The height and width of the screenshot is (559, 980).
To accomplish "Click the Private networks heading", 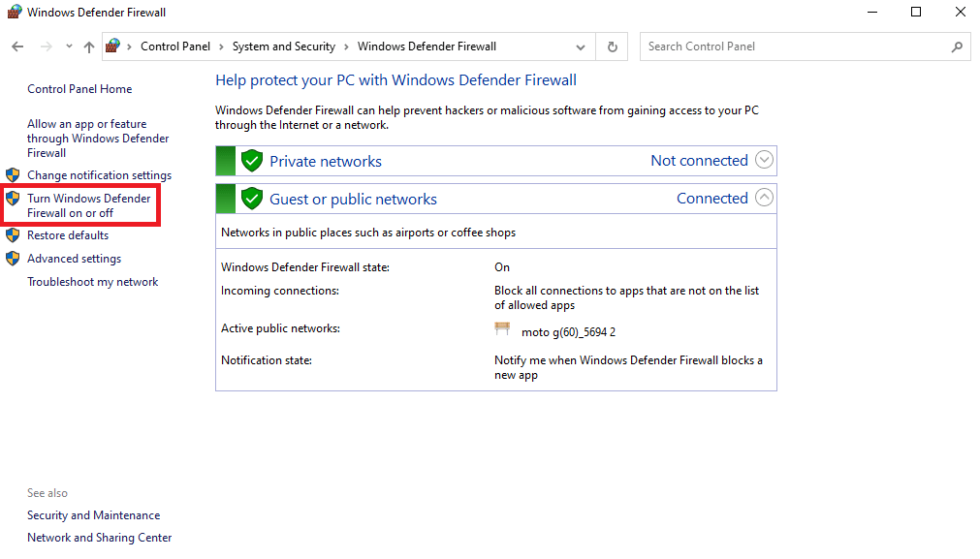I will [325, 161].
